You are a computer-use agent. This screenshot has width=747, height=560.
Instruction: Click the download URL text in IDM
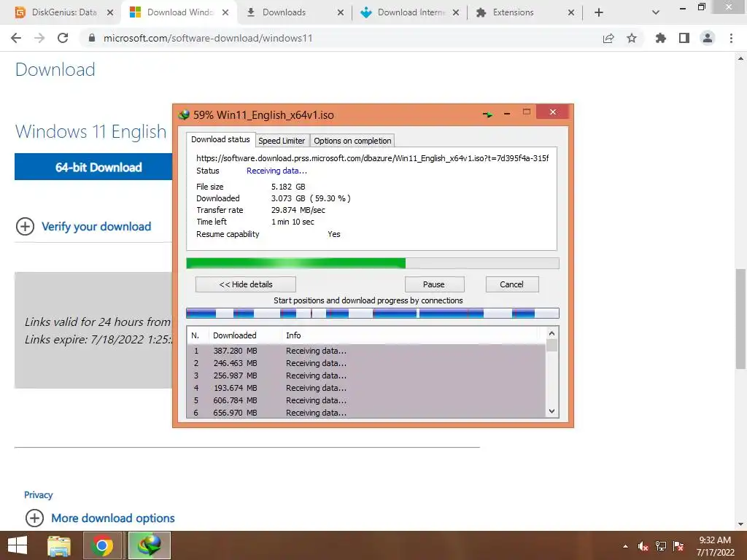point(373,158)
